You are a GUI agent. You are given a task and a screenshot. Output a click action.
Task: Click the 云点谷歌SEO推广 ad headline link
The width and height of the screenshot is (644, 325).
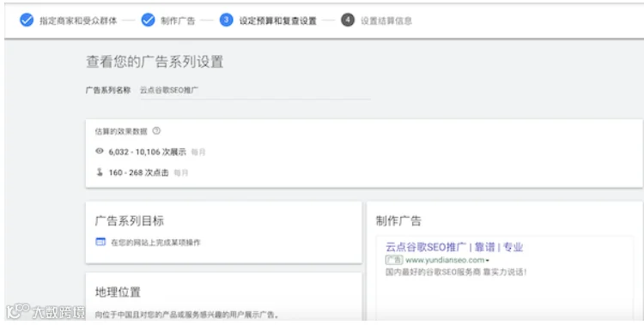[x=454, y=247]
